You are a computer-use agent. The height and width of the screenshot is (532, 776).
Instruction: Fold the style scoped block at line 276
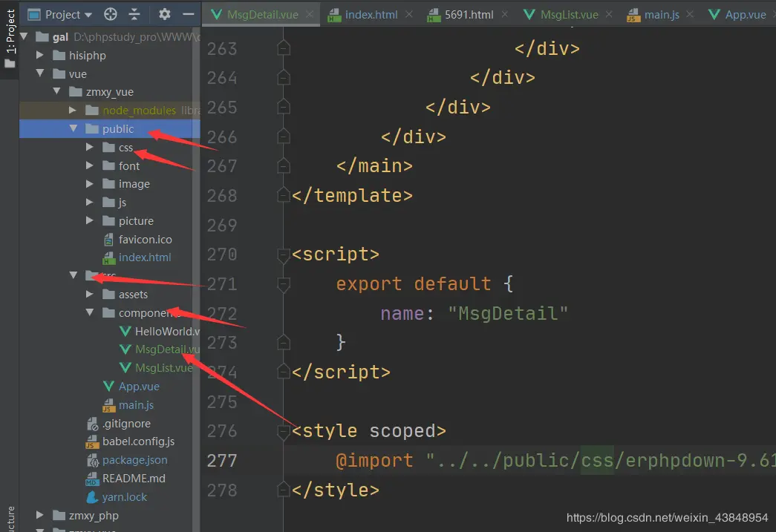(x=284, y=432)
